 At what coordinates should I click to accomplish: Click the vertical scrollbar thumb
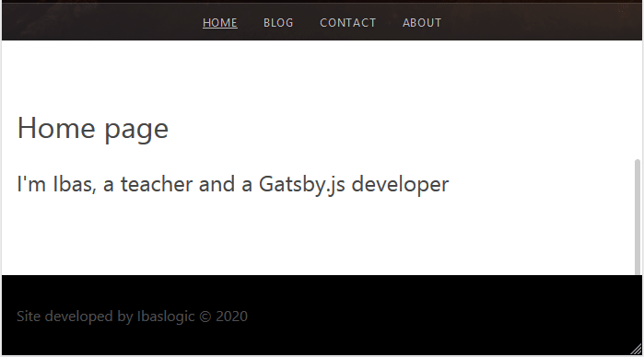[x=638, y=216]
